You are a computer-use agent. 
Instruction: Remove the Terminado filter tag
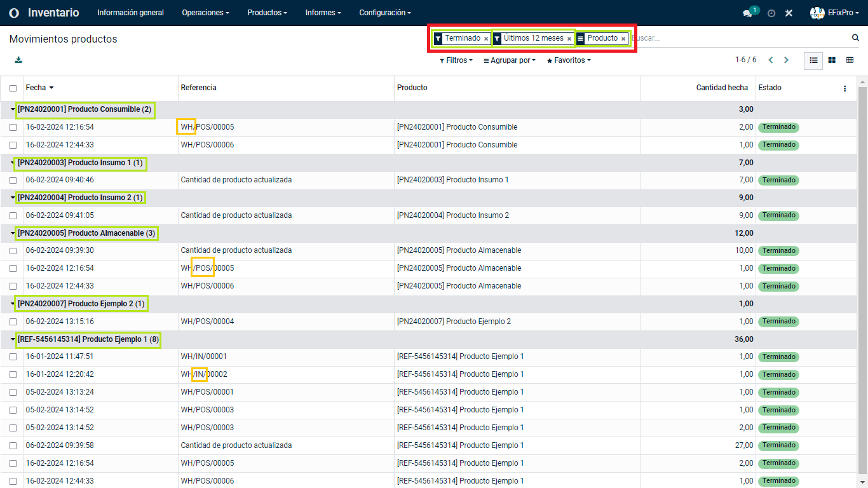click(486, 39)
